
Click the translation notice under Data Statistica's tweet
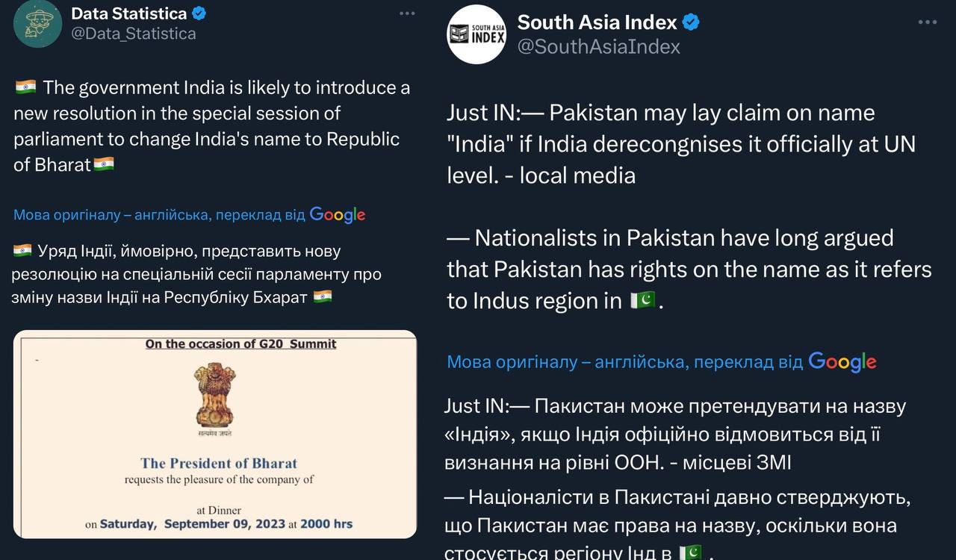coord(159,215)
